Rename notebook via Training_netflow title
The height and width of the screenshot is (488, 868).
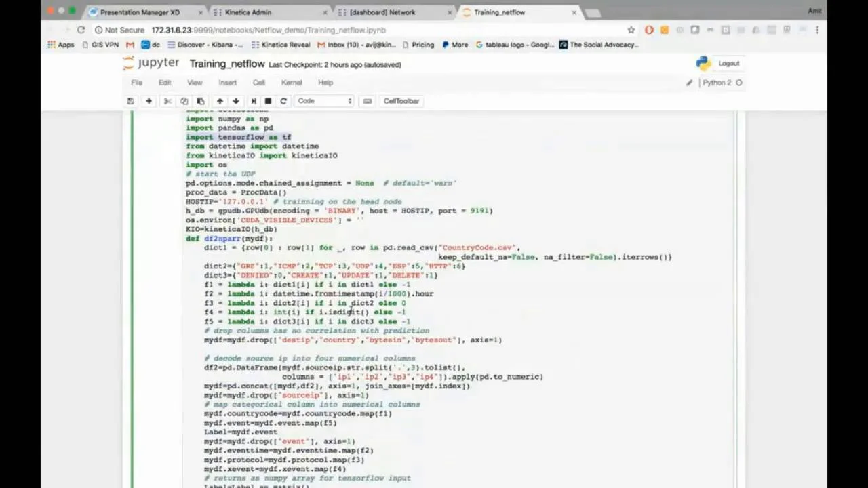pos(226,64)
